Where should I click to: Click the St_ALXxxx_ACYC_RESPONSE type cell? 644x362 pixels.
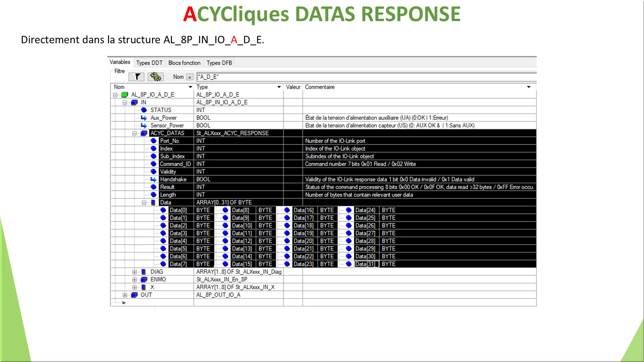(x=238, y=133)
